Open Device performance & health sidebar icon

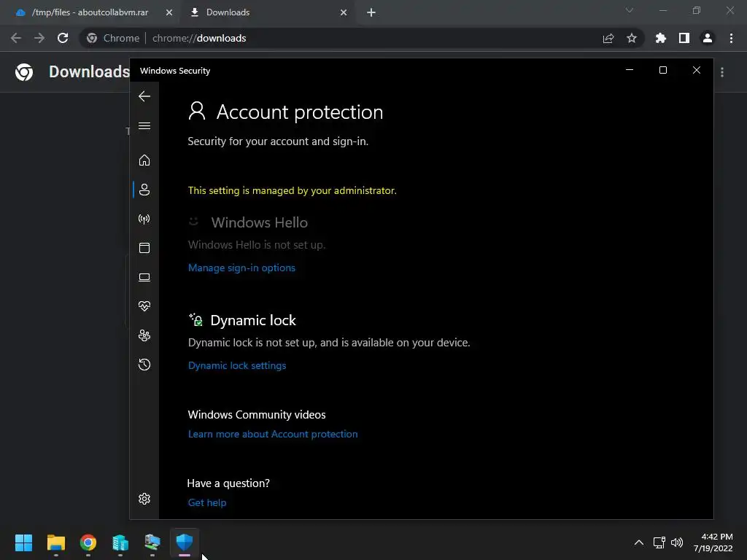[144, 306]
